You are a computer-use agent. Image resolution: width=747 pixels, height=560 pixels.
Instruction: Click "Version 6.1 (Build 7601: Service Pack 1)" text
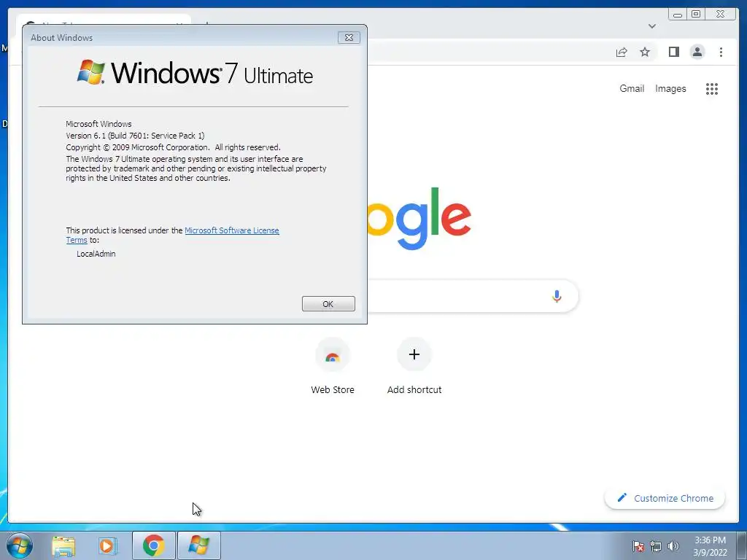(x=135, y=136)
